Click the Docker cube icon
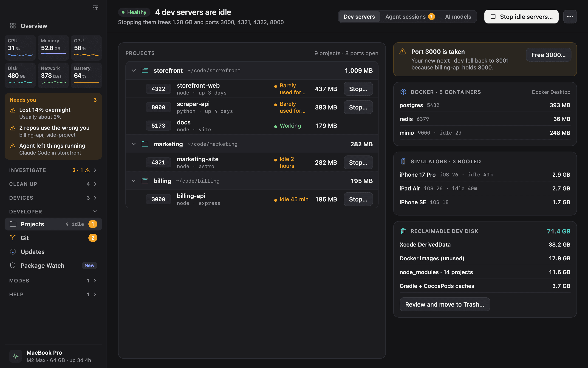Viewport: 588px width, 368px height. (403, 92)
